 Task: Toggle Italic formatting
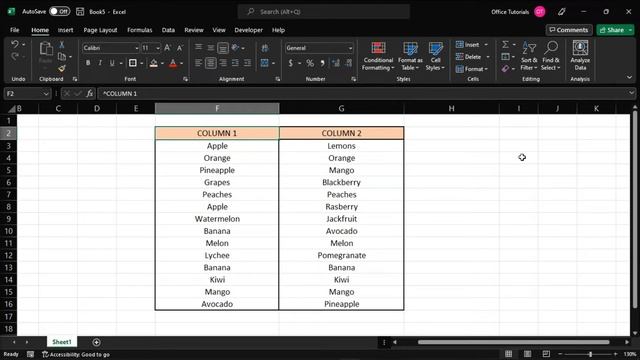tap(100, 63)
